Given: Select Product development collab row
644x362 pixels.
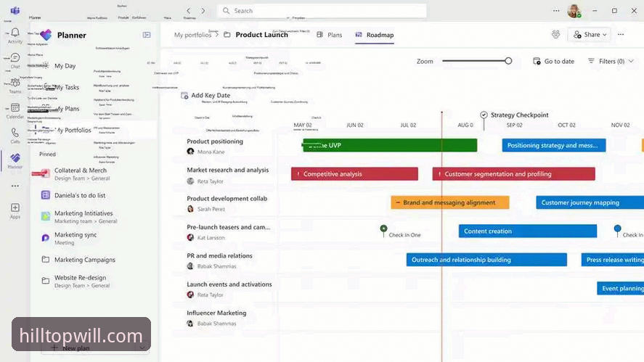Looking at the screenshot, I should point(227,198).
